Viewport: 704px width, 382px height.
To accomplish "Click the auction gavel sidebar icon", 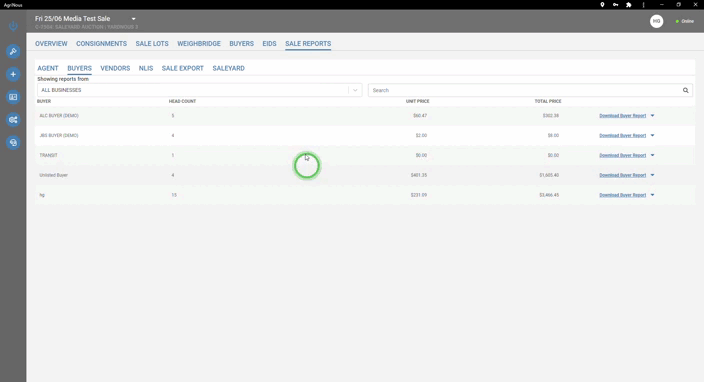I will click(x=13, y=52).
